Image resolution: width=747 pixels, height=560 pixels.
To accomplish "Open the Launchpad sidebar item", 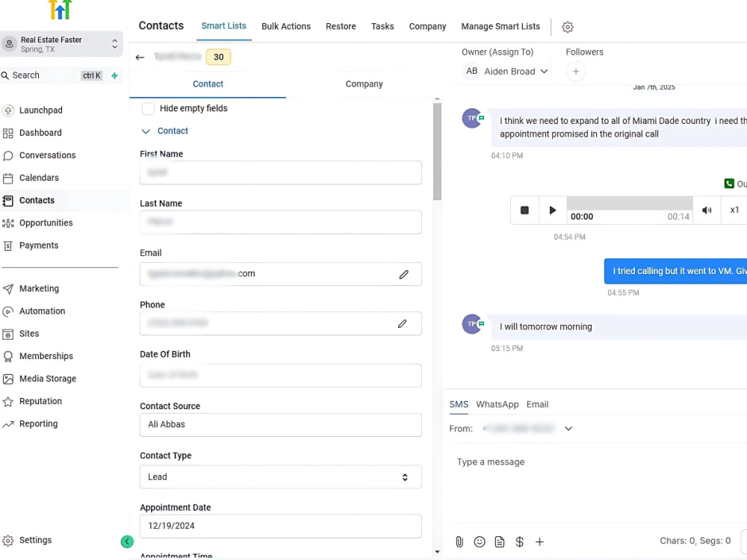I will [x=40, y=110].
